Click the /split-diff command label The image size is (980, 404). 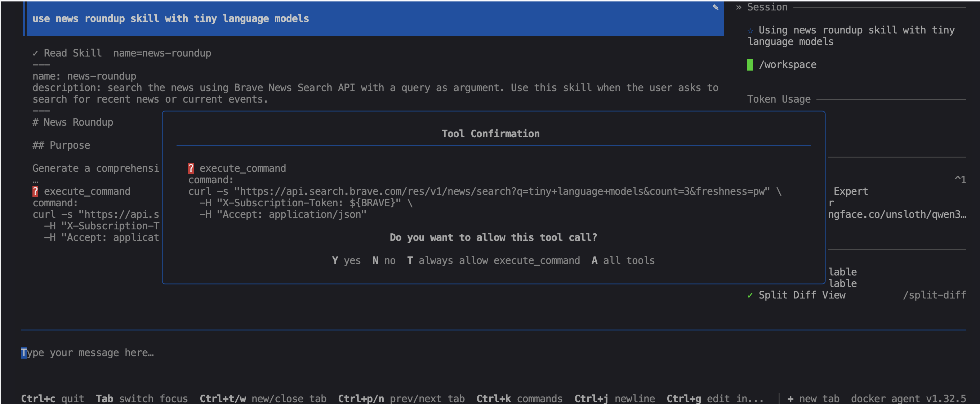[x=934, y=295]
